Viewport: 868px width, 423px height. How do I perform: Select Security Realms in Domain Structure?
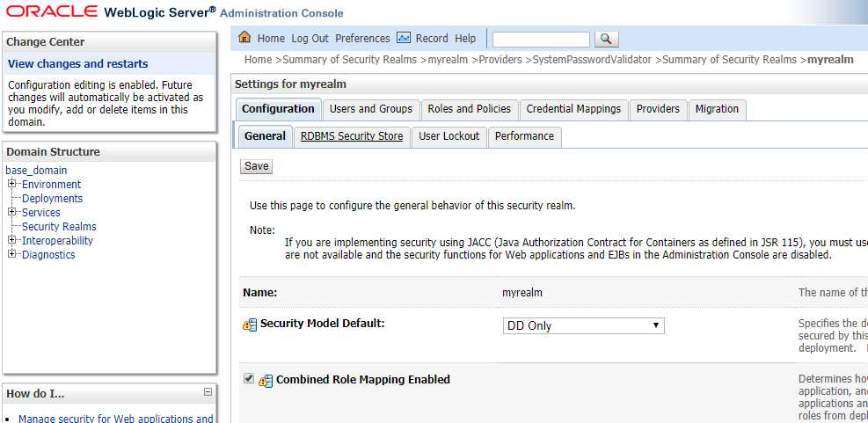(59, 227)
